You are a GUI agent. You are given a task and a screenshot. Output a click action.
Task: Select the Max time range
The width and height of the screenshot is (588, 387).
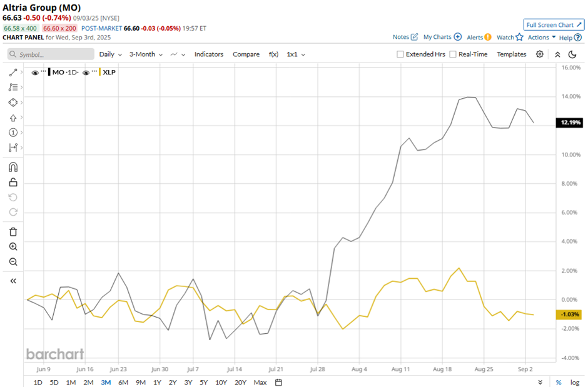[x=260, y=382]
